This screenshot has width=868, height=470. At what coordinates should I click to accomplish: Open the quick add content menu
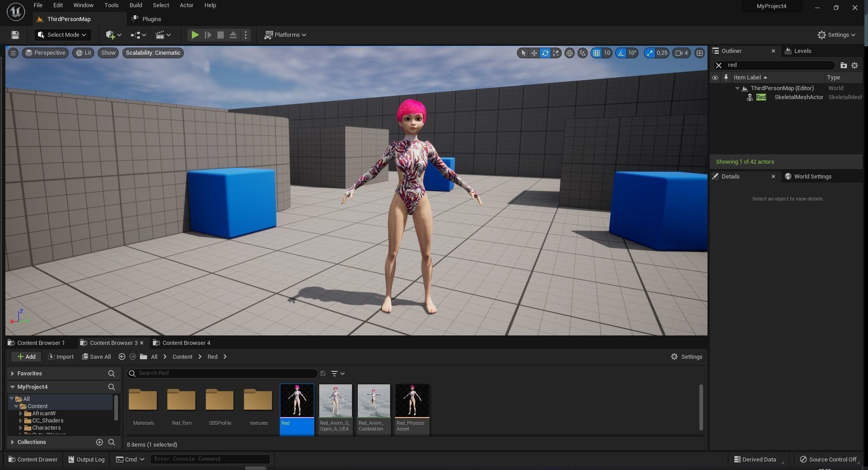pyautogui.click(x=113, y=35)
